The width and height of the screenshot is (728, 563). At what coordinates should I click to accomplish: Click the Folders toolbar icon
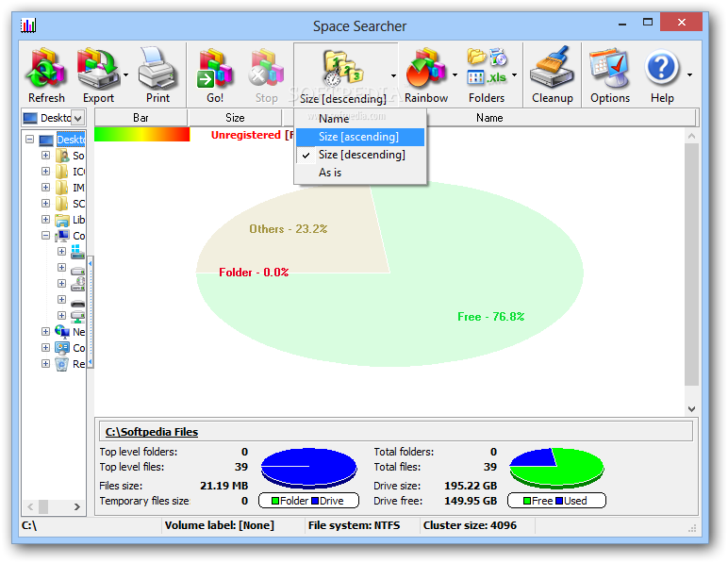coord(486,66)
